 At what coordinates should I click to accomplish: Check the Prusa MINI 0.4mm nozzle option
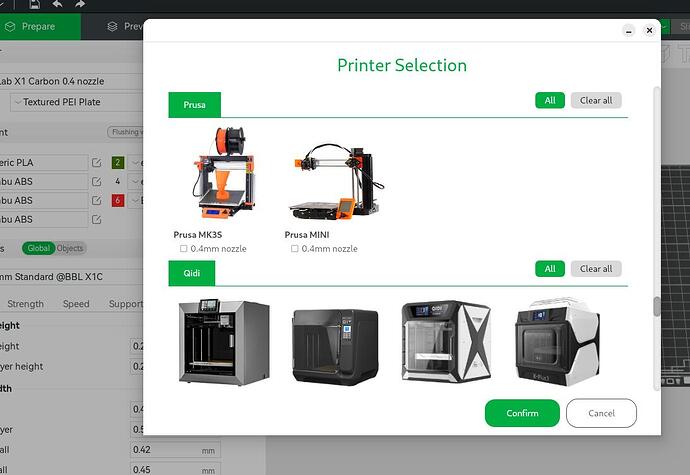[x=295, y=249]
